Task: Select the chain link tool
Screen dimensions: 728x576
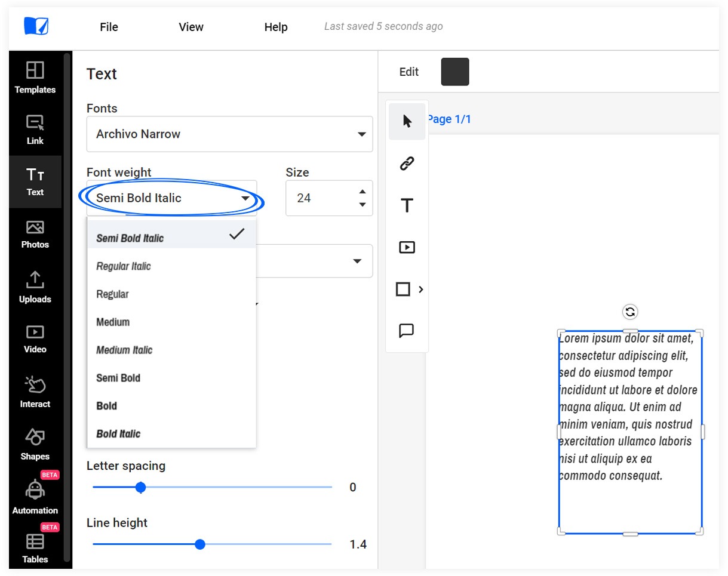Action: [x=407, y=164]
